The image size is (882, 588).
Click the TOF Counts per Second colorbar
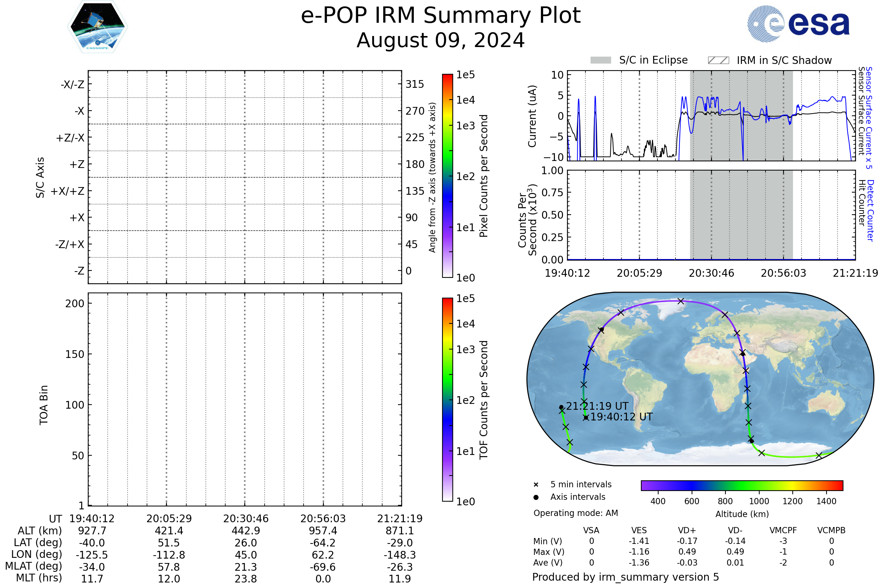point(447,400)
